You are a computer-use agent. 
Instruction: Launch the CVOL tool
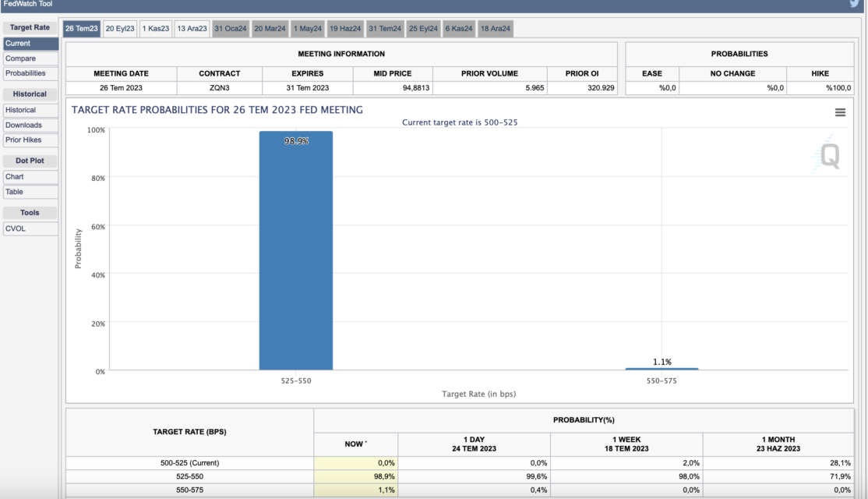click(30, 228)
